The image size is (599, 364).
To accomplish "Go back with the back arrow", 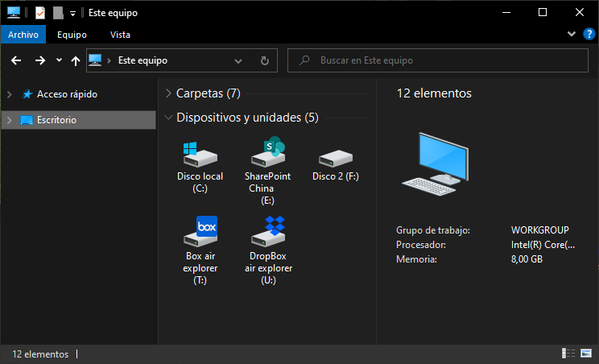I will point(16,60).
